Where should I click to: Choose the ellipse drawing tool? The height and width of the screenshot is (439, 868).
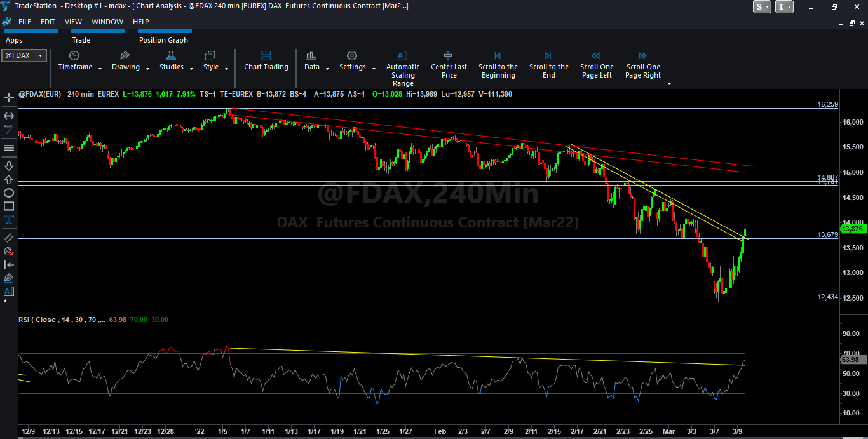[x=9, y=192]
